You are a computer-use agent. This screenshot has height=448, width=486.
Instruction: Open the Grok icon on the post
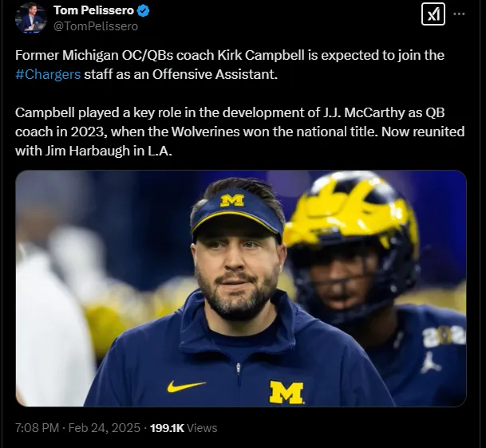[433, 14]
